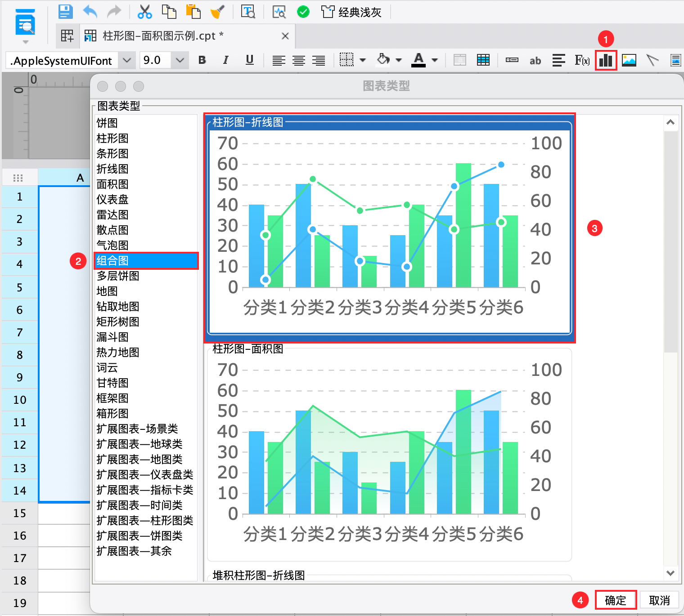
Task: Select the format painter brush icon
Action: (x=217, y=12)
